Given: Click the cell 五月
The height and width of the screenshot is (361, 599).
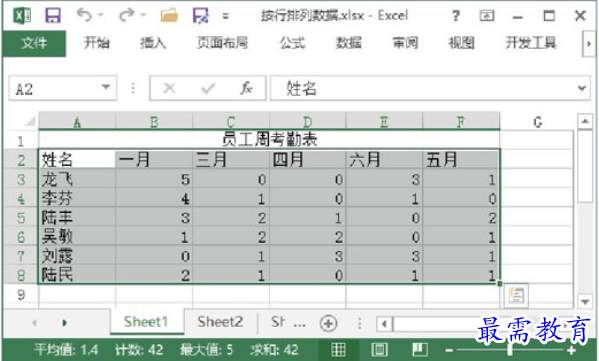Looking at the screenshot, I should [x=461, y=159].
